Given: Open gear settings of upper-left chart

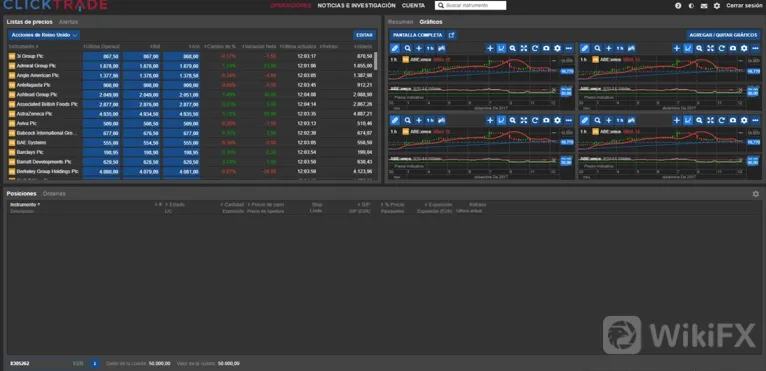Looking at the screenshot, I should 557,48.
